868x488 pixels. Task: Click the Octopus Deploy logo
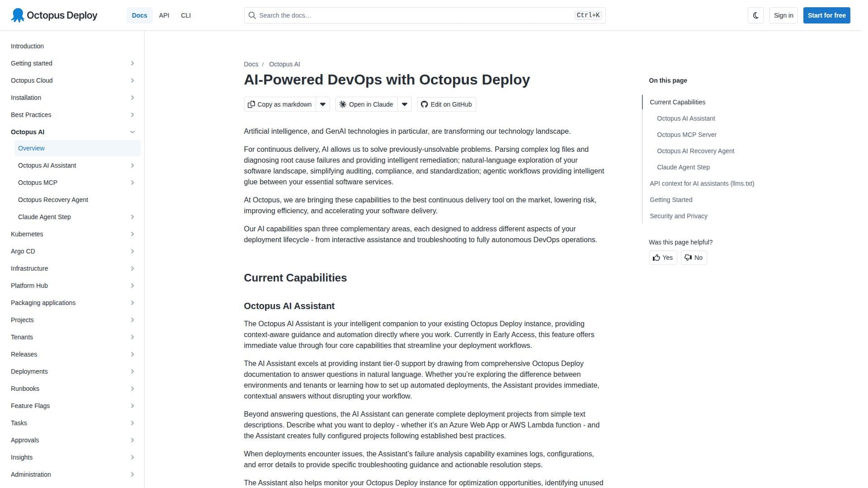(x=54, y=15)
